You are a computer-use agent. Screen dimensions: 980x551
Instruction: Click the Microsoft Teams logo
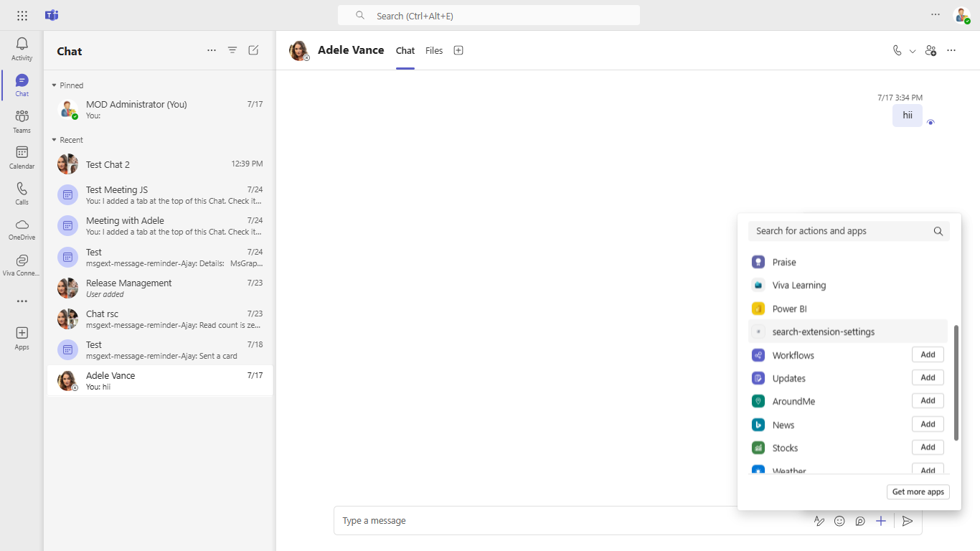(52, 15)
